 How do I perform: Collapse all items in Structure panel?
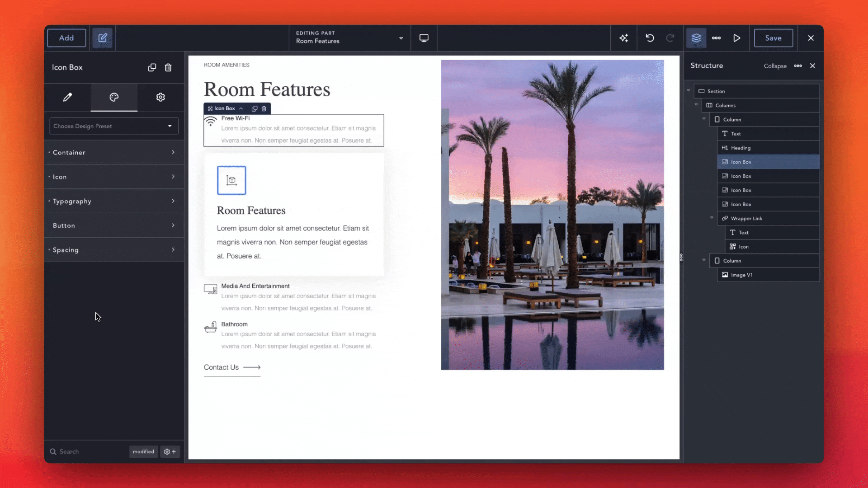(x=775, y=66)
